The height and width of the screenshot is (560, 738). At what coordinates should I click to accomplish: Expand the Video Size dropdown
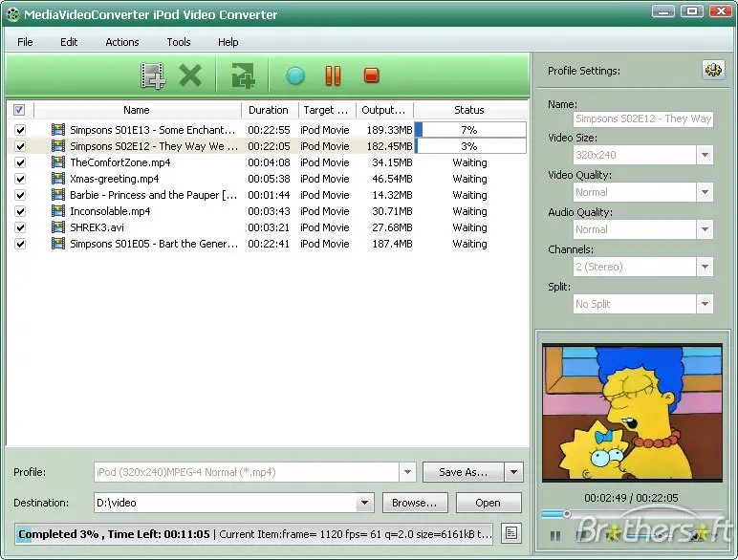[705, 156]
